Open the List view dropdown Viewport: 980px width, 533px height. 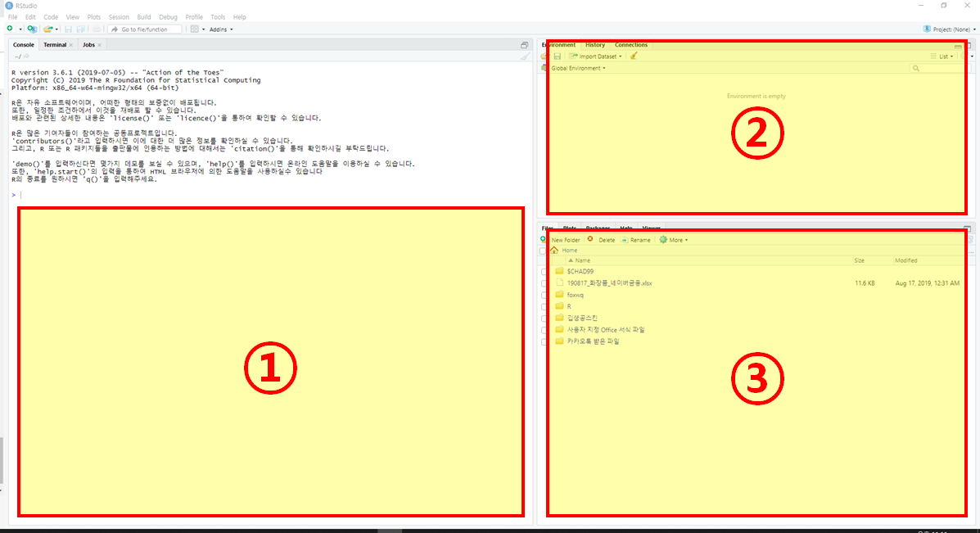coord(942,56)
